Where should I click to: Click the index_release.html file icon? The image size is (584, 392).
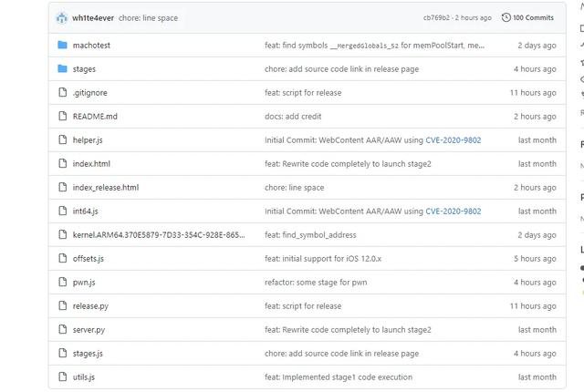click(x=63, y=187)
